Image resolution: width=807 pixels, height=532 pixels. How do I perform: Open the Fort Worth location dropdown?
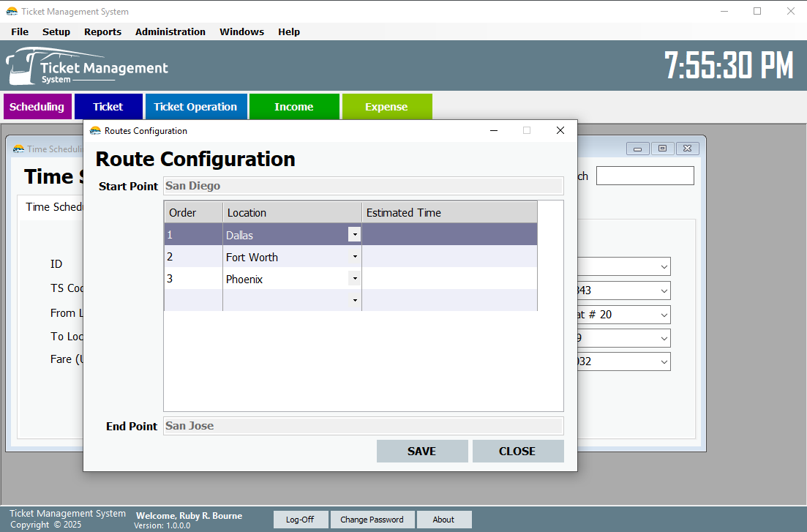coord(354,256)
